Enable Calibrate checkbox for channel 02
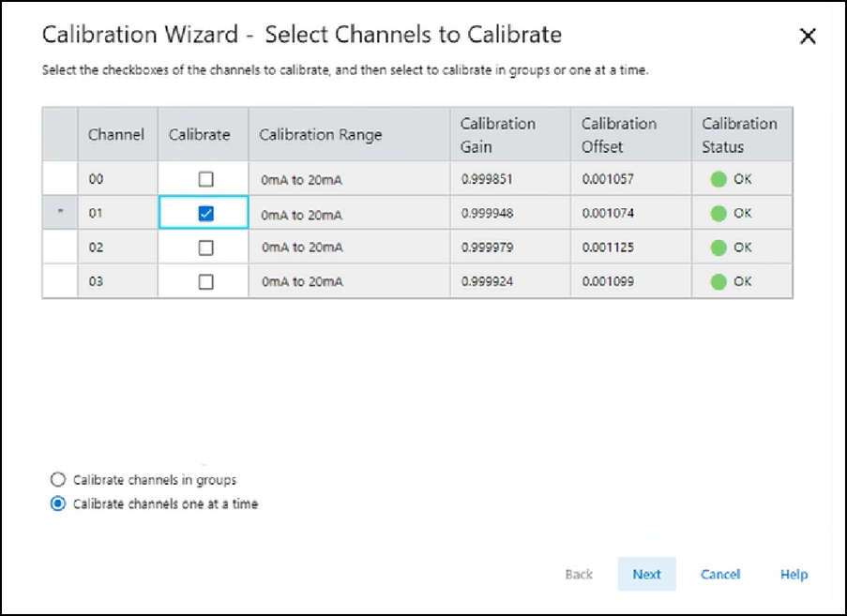Image resolution: width=847 pixels, height=616 pixels. click(206, 248)
